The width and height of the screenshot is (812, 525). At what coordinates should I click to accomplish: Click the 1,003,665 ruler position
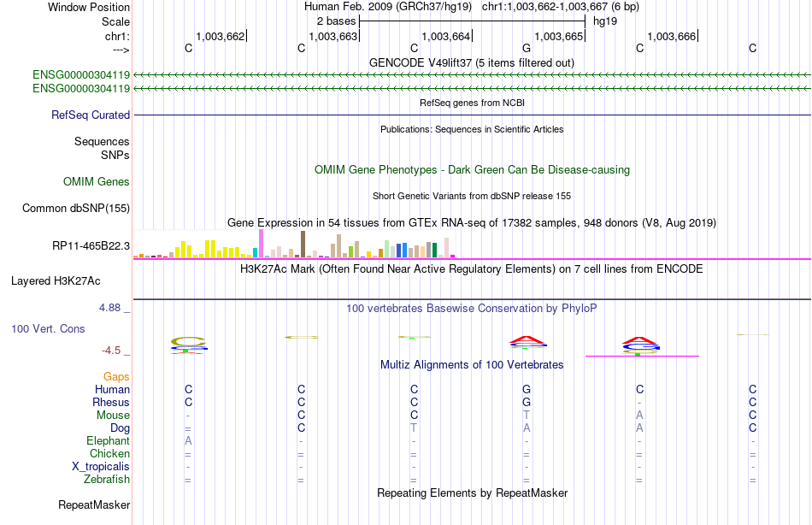coord(559,36)
